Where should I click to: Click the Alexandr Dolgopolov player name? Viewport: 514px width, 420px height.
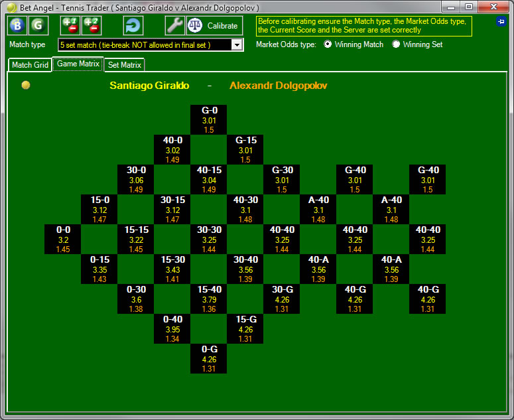[x=279, y=86]
